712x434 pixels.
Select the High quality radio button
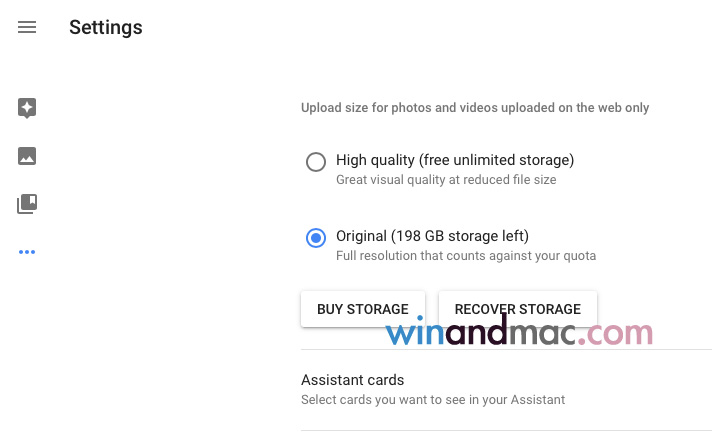[316, 161]
